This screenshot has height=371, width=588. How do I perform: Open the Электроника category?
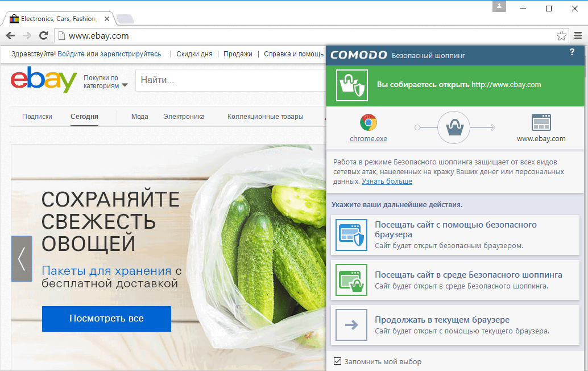point(184,117)
